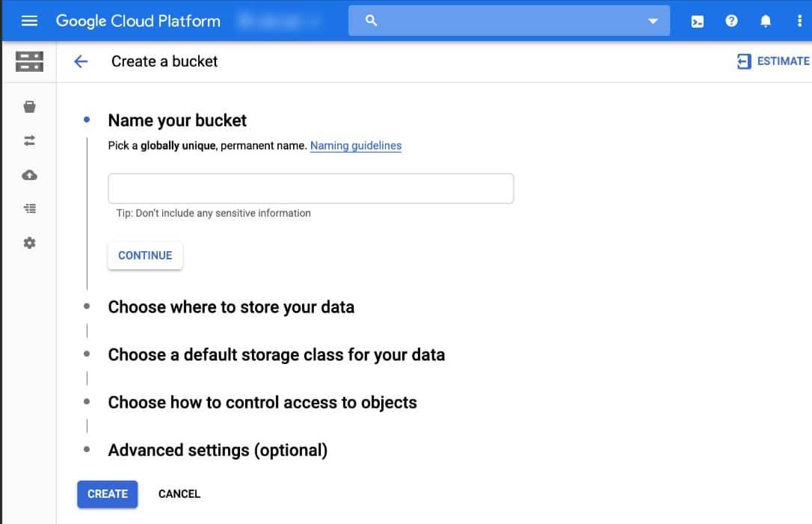Expand the Choose a default storage class section
The width and height of the screenshot is (812, 524).
click(277, 354)
